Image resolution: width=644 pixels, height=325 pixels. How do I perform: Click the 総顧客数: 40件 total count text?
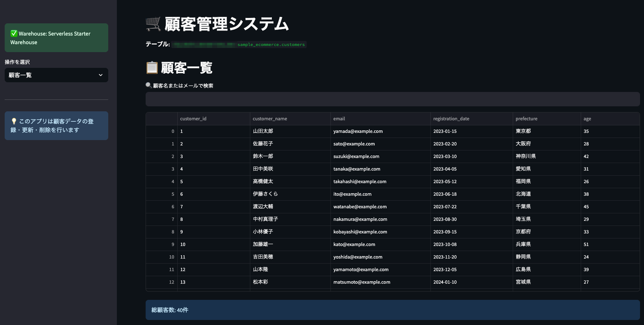(170, 310)
